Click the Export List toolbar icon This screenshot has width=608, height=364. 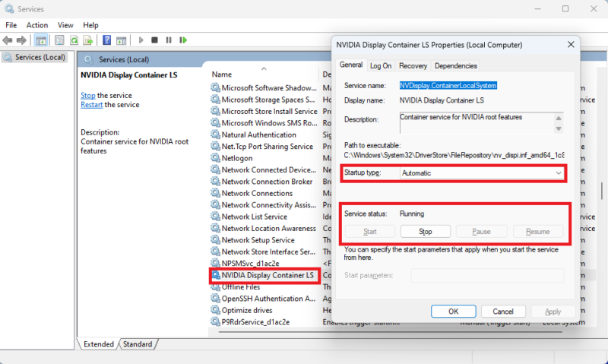pos(88,40)
